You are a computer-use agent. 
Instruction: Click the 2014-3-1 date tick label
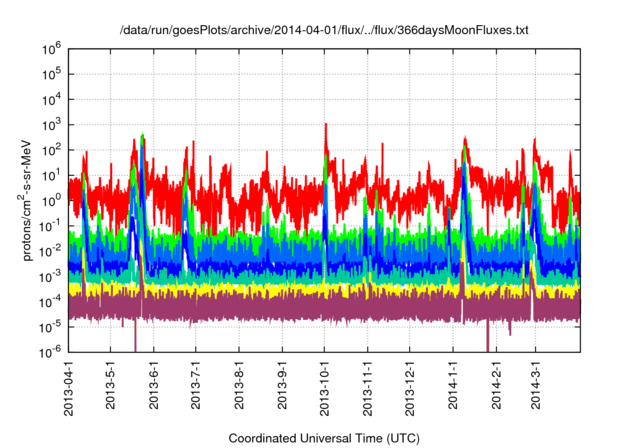(536, 385)
